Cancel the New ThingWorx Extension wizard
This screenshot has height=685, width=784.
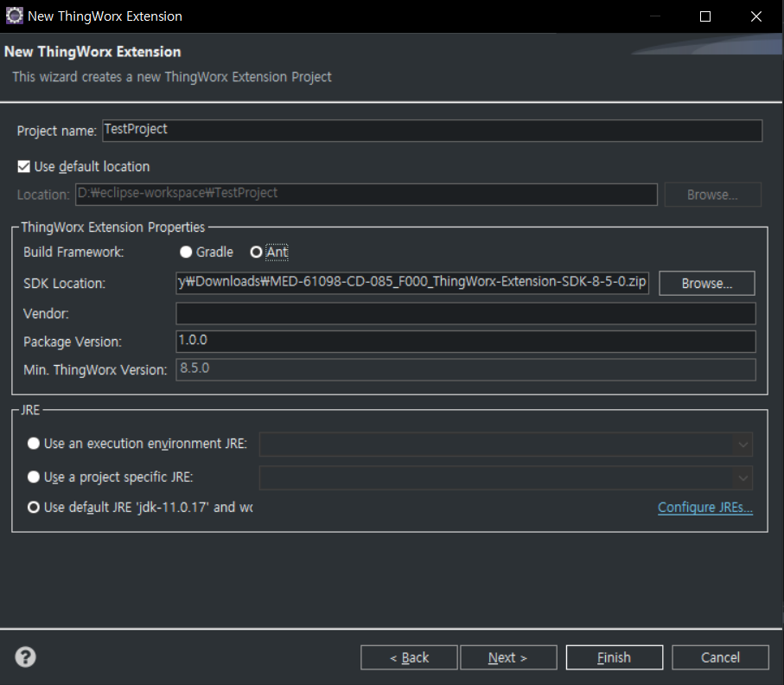(x=719, y=657)
